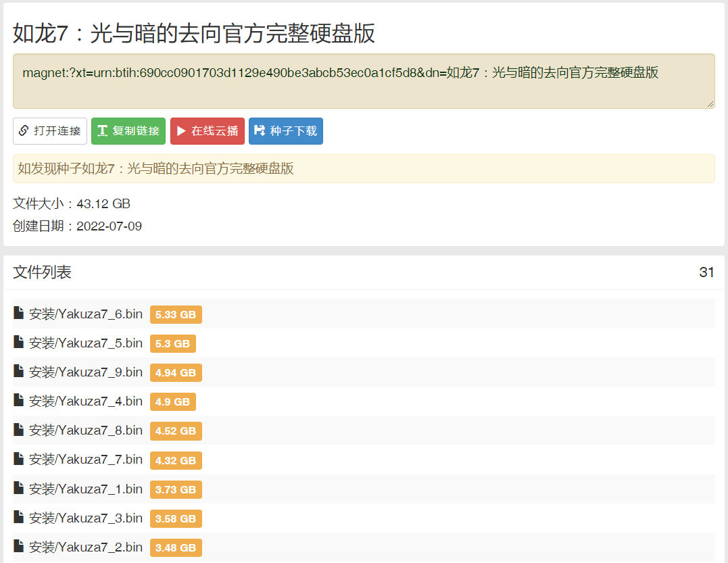Select file name 安装/Yakuza7_3.bin
This screenshot has width=728, height=563.
click(86, 518)
